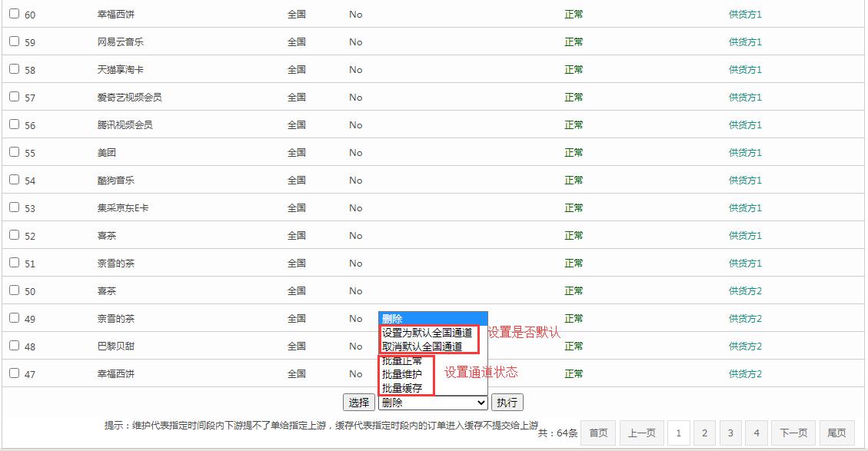Check the checkbox for row 52
The width and height of the screenshot is (868, 451).
[x=15, y=235]
